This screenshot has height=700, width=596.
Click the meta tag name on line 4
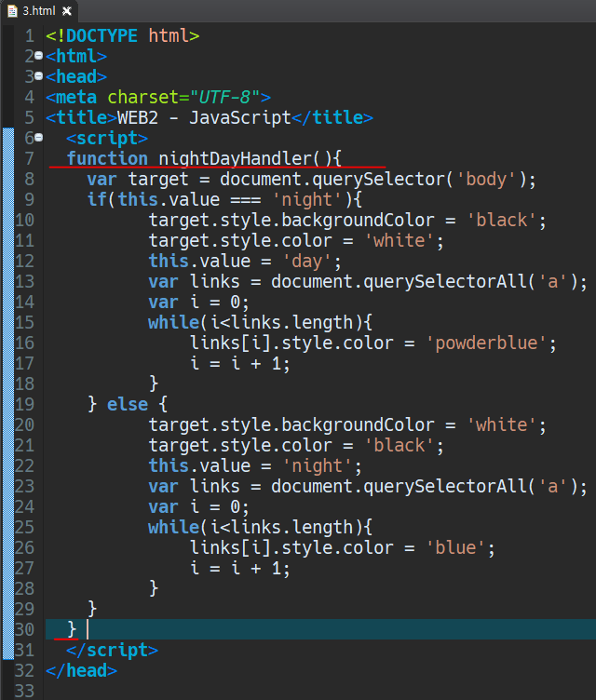pos(76,97)
